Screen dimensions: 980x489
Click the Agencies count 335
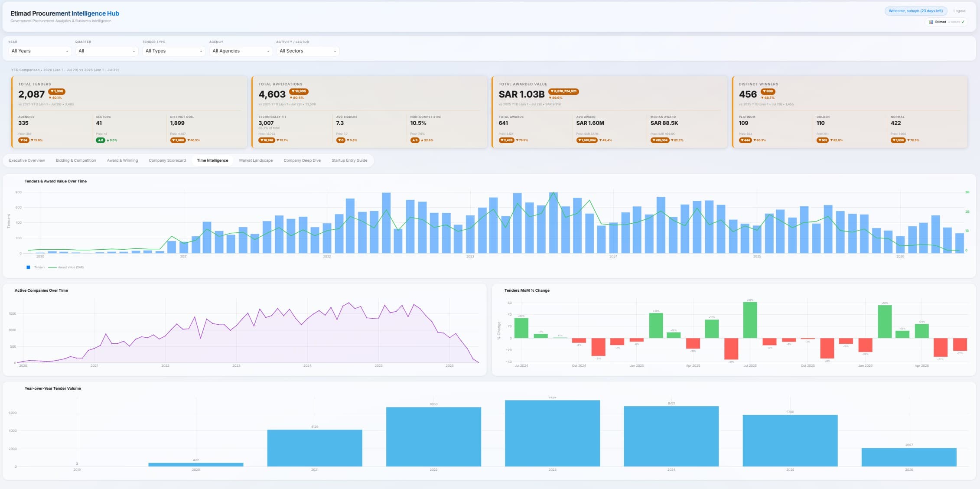point(23,123)
